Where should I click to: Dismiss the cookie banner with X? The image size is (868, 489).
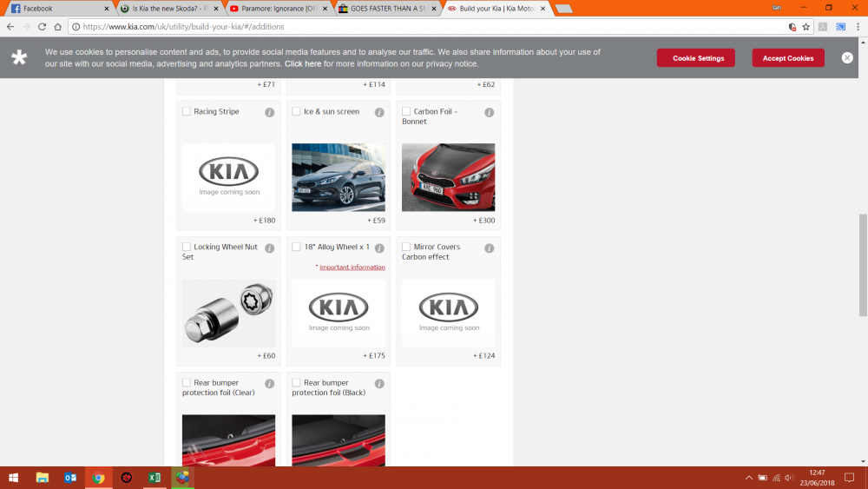[847, 57]
